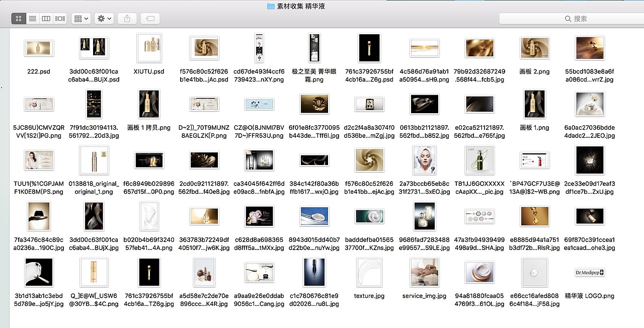The image size is (644, 328).
Task: Select file 94a81880fcaa05...61OL.jpg
Action: (x=479, y=272)
